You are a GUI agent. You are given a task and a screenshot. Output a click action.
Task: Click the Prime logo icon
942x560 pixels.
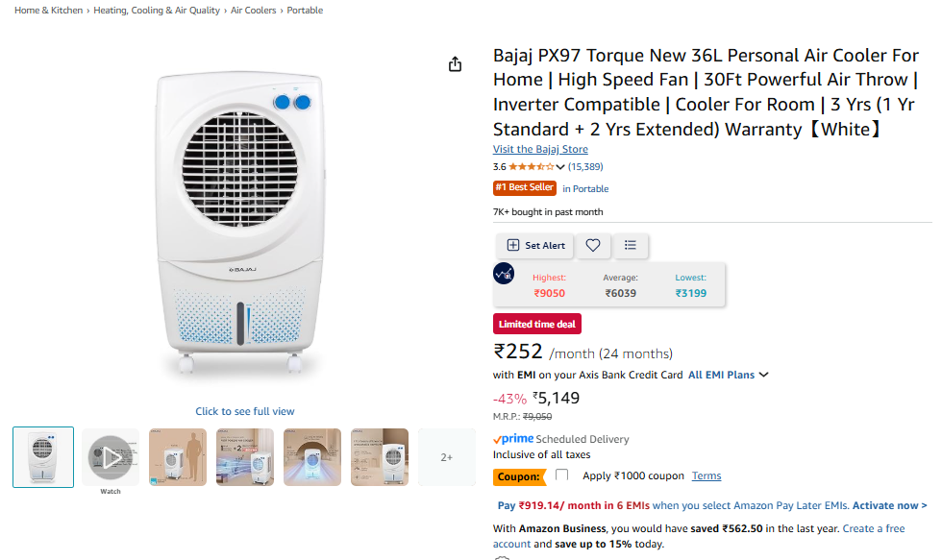pyautogui.click(x=513, y=439)
